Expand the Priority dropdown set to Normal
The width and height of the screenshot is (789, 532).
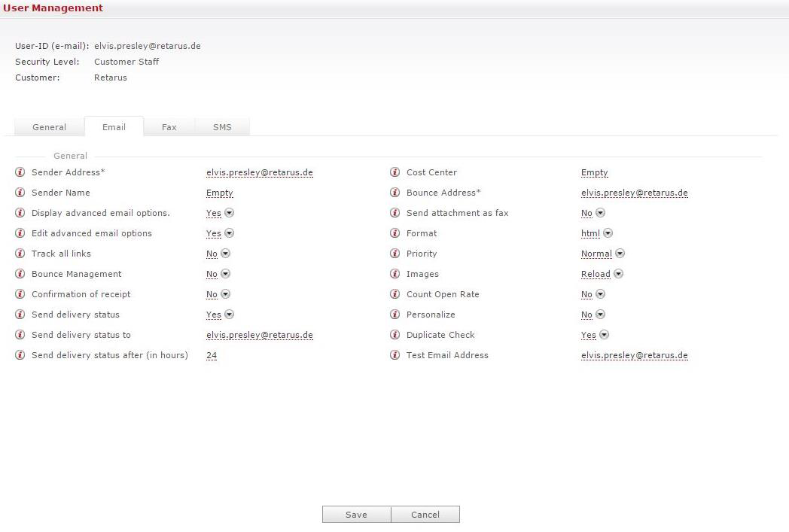(620, 254)
